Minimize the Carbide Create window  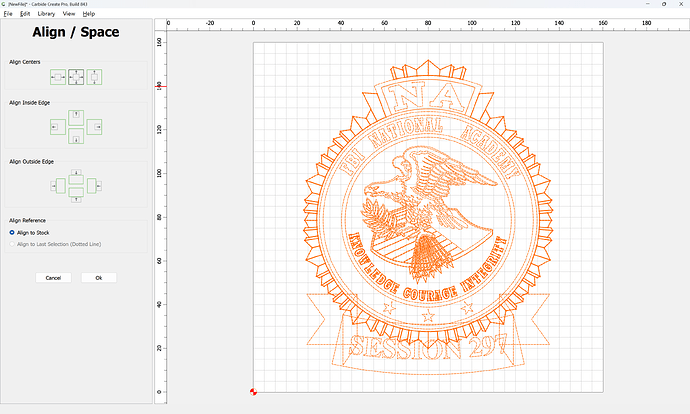pyautogui.click(x=648, y=4)
